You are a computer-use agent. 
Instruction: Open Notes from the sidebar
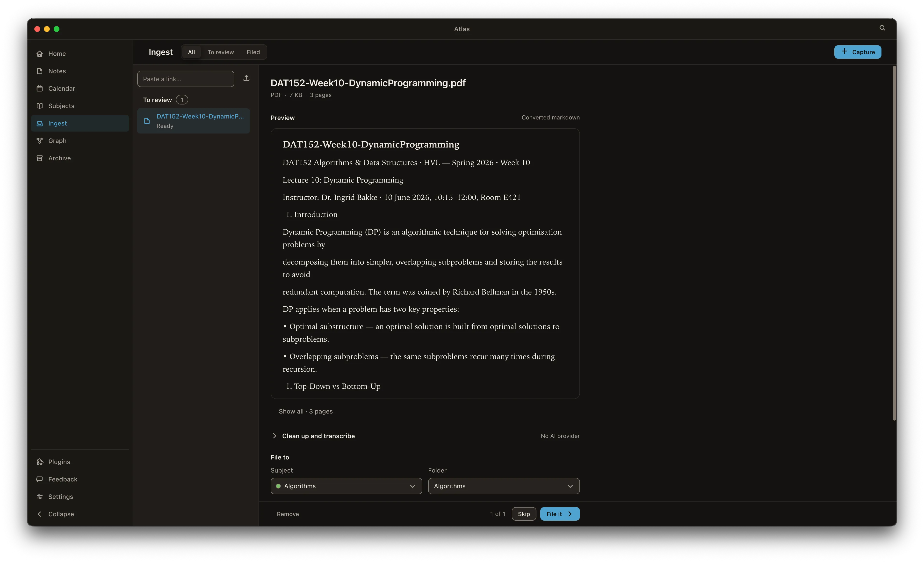click(80, 71)
